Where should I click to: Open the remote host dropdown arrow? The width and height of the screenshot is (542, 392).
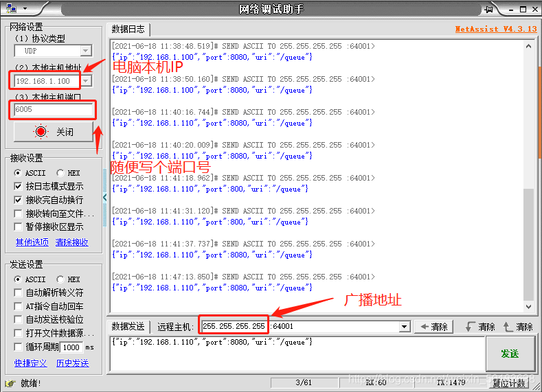(404, 326)
